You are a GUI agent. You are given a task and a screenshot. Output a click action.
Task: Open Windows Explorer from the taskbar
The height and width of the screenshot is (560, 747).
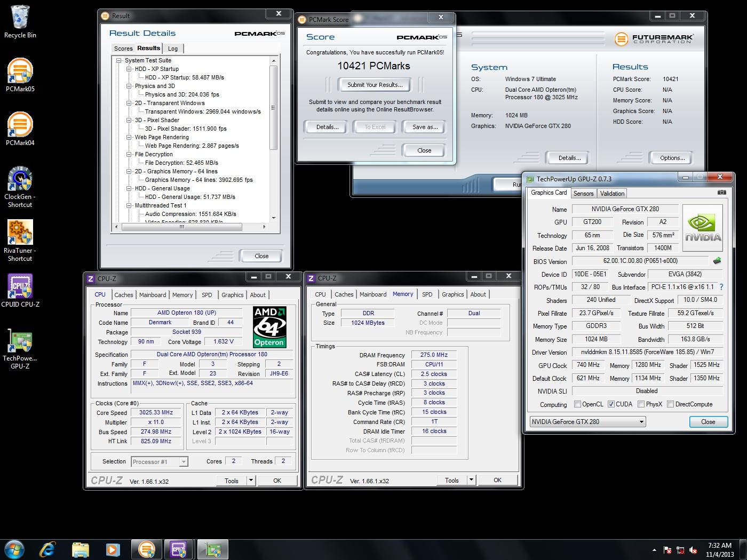[x=80, y=549]
